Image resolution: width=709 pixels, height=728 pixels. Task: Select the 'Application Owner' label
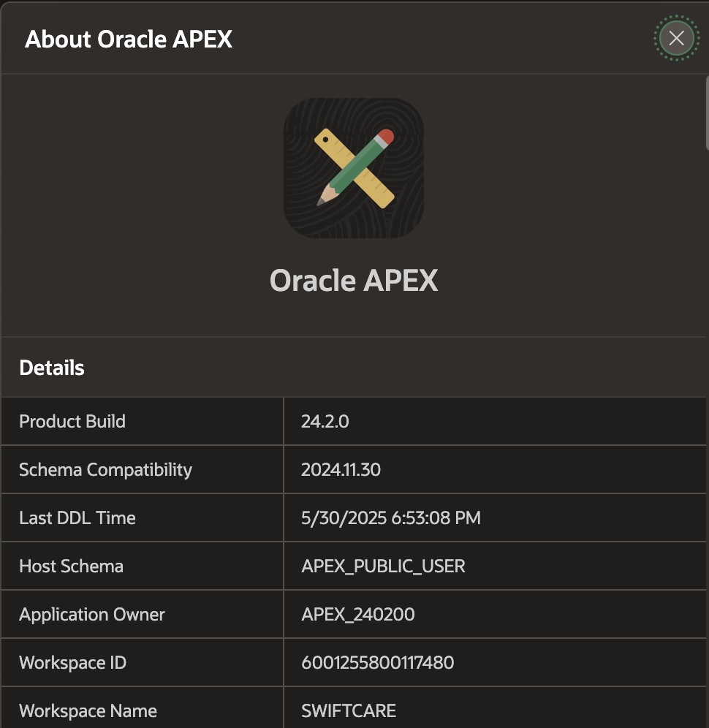pyautogui.click(x=92, y=614)
